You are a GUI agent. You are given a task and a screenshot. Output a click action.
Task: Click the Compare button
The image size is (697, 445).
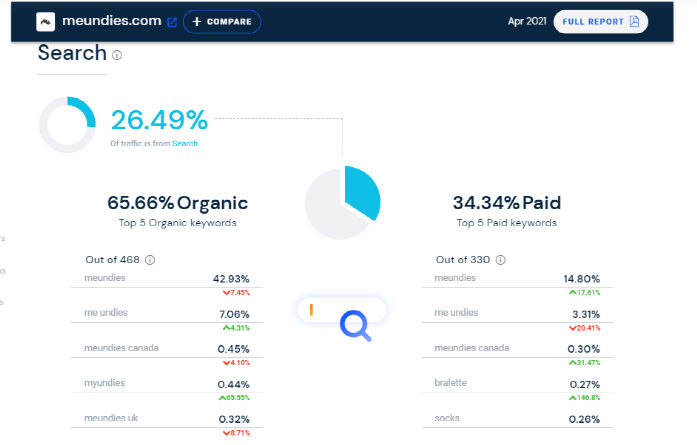[x=222, y=22]
